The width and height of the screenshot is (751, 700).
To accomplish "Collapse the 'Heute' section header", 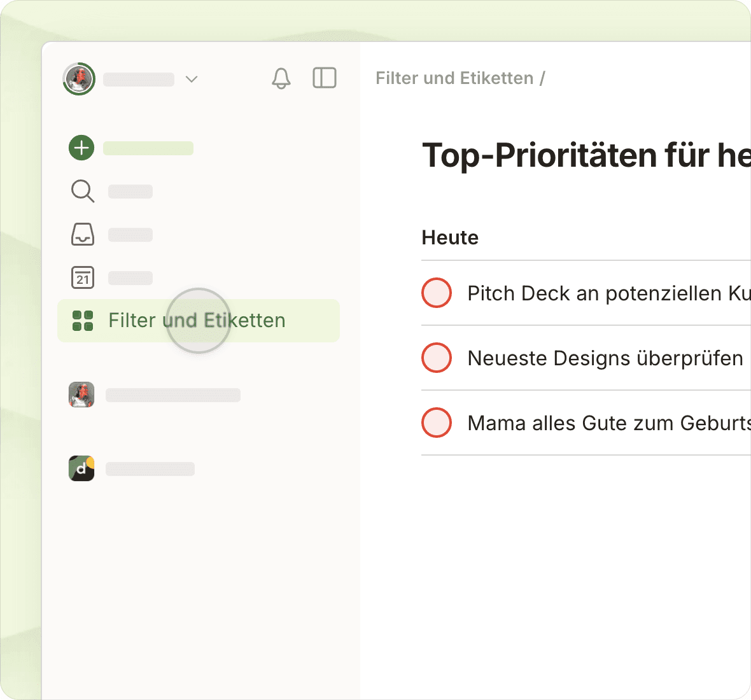I will coord(450,237).
